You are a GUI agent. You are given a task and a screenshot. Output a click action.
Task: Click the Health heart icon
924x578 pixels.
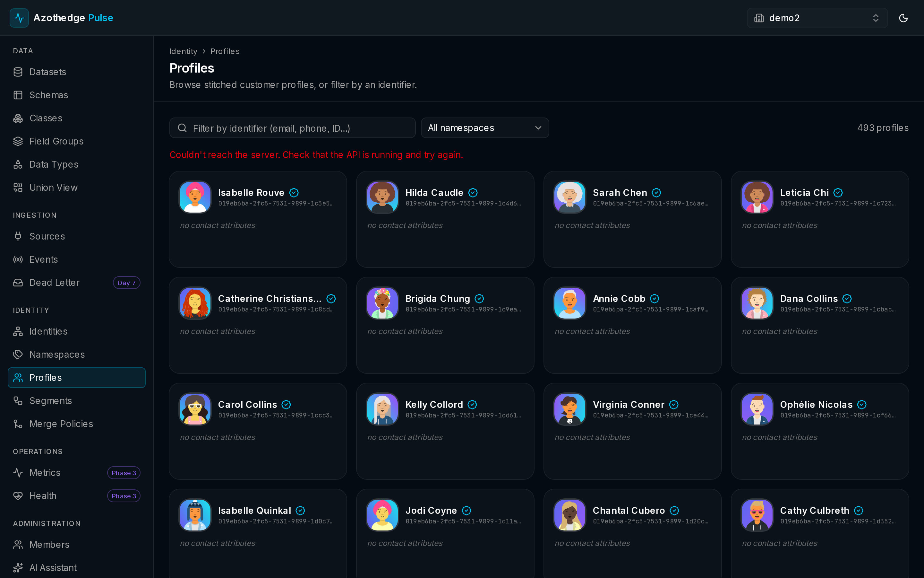[18, 496]
